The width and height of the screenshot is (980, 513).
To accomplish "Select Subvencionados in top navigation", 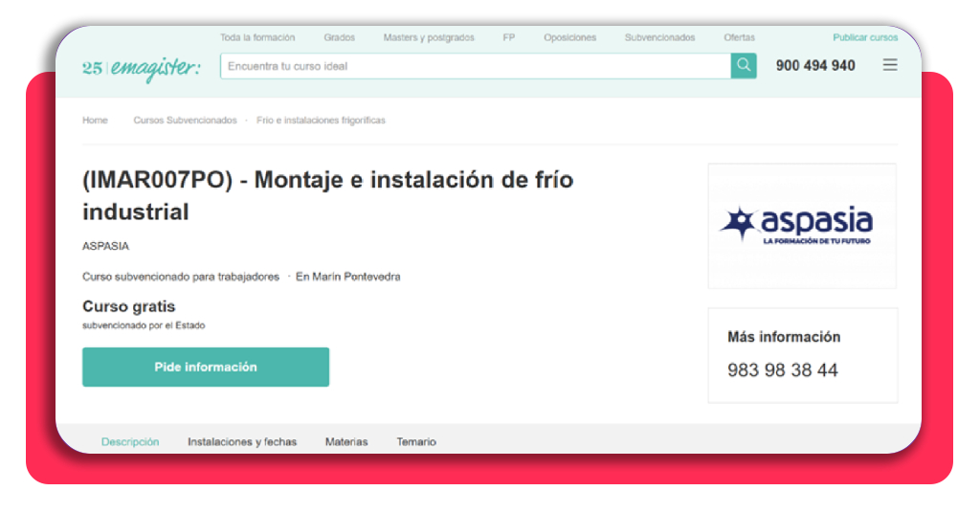I will pos(660,37).
